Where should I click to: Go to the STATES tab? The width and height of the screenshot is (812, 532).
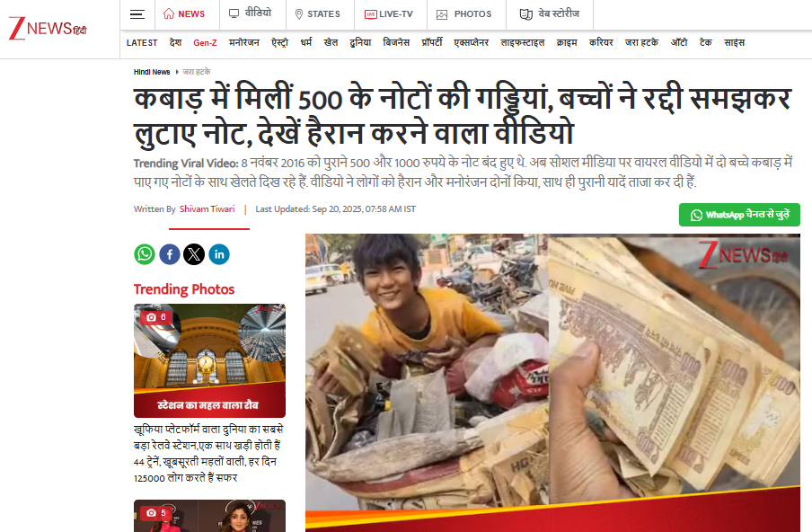pyautogui.click(x=317, y=14)
